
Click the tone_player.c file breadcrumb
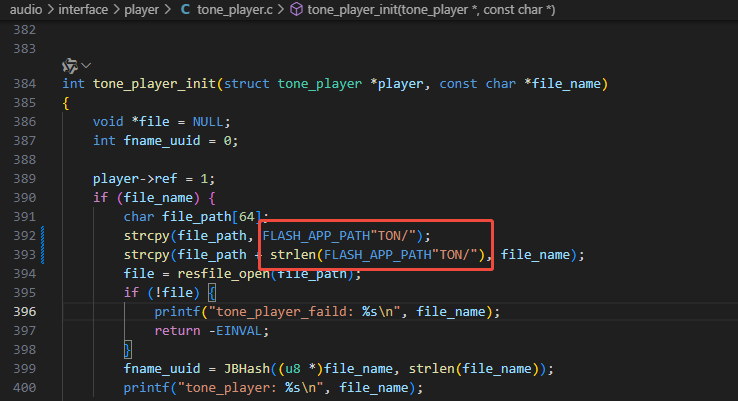point(234,9)
